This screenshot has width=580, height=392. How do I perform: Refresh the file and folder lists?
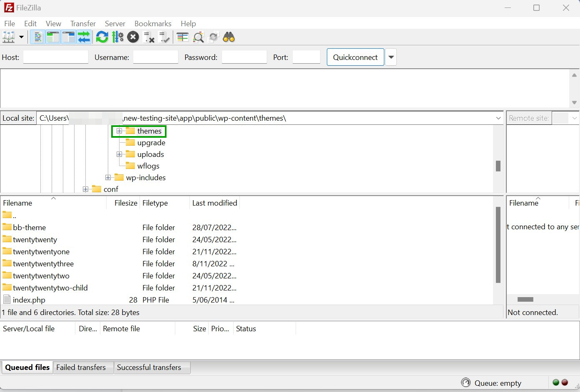102,37
